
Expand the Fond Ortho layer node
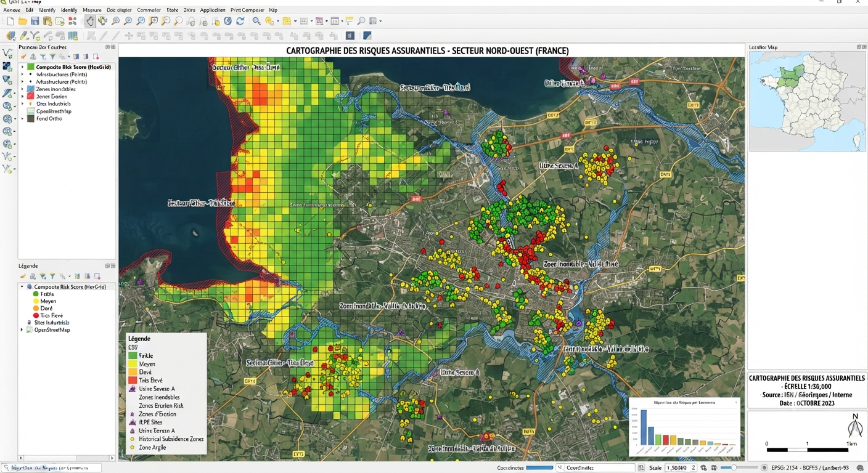coord(22,118)
